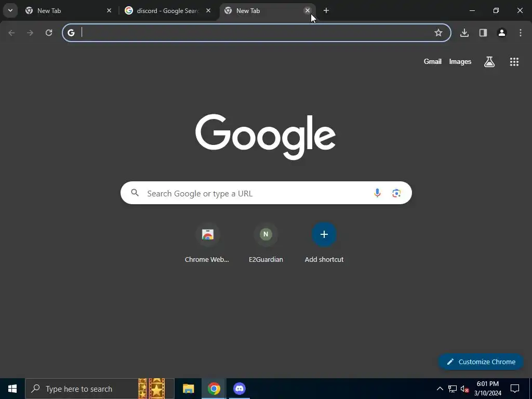Click Customize Chrome button
The image size is (532, 399).
(x=481, y=362)
